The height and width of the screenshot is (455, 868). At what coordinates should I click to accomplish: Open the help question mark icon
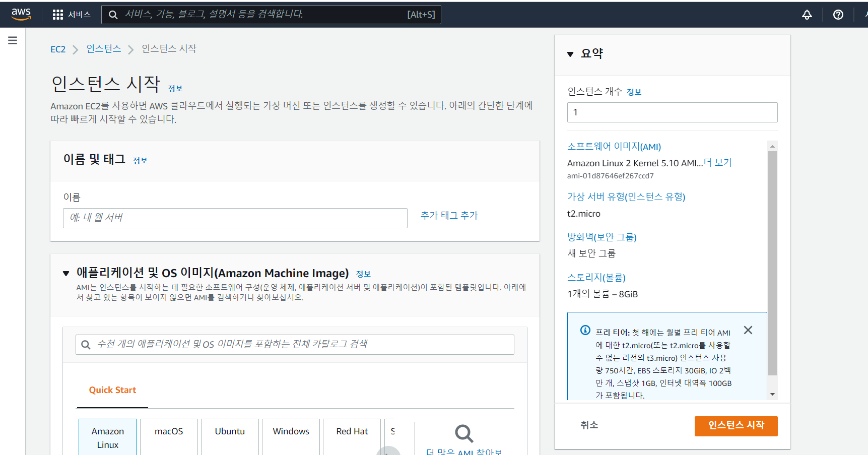pos(838,15)
